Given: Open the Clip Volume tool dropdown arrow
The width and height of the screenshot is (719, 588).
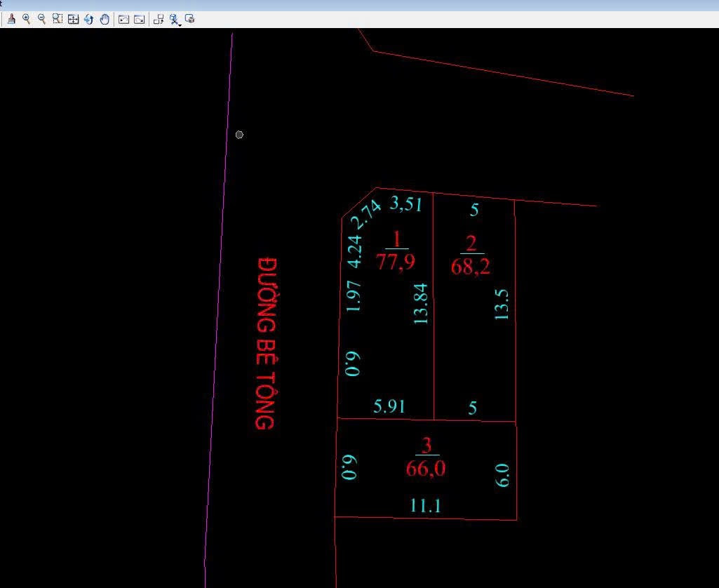Looking at the screenshot, I should [180, 25].
